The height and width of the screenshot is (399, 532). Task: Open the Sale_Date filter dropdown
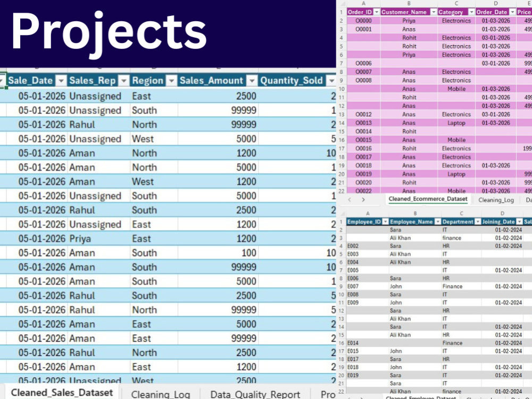[x=61, y=81]
